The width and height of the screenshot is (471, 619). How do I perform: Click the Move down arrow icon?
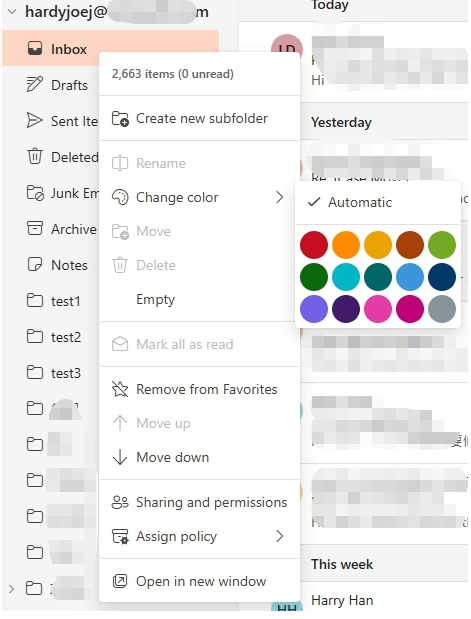click(120, 457)
